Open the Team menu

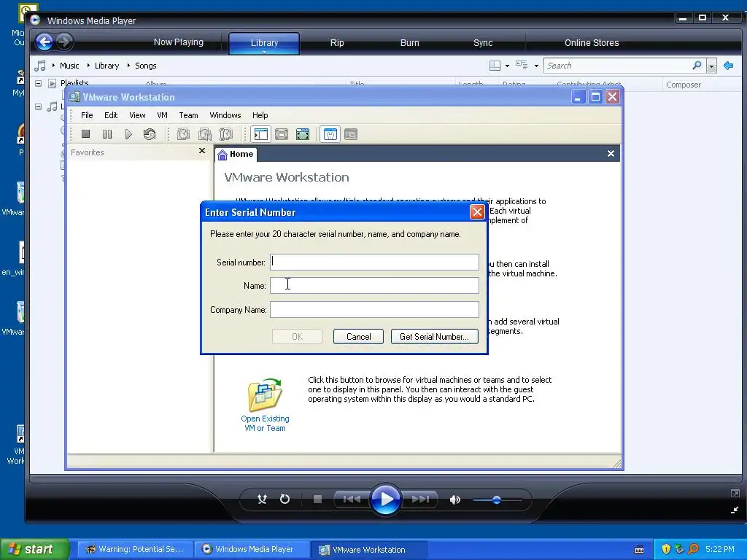[x=189, y=115]
